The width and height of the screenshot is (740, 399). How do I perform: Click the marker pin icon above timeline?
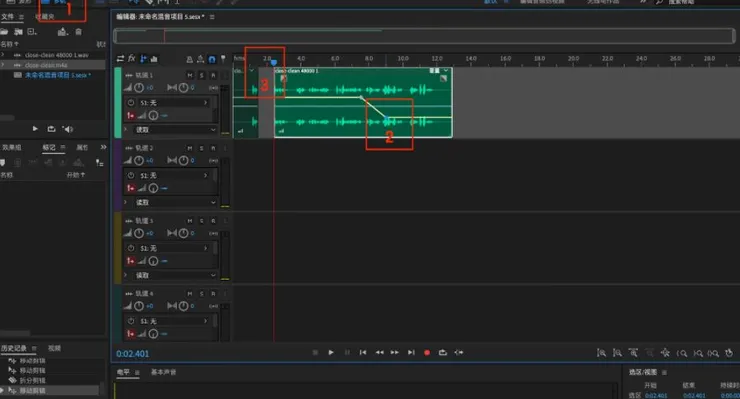pos(223,59)
